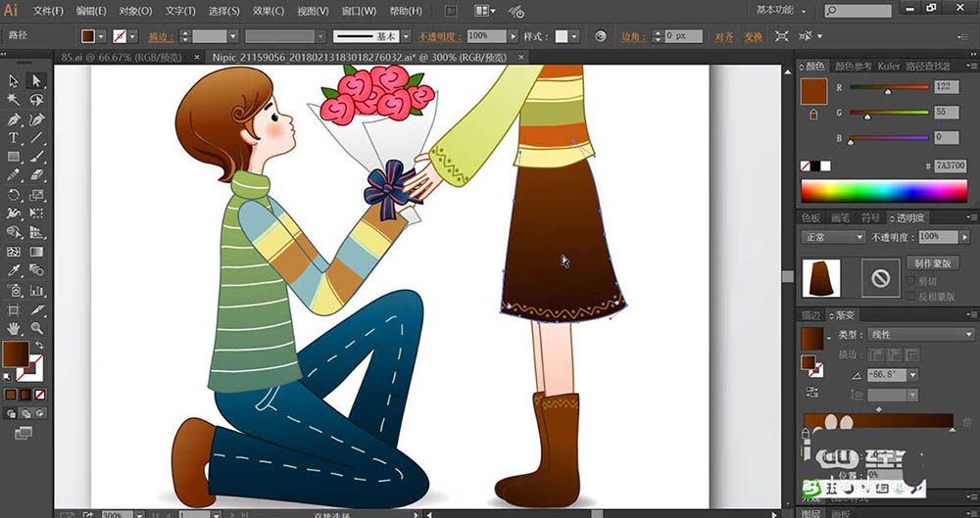Open the 效果(C) menu
Screen dimensions: 980x518
(269, 11)
